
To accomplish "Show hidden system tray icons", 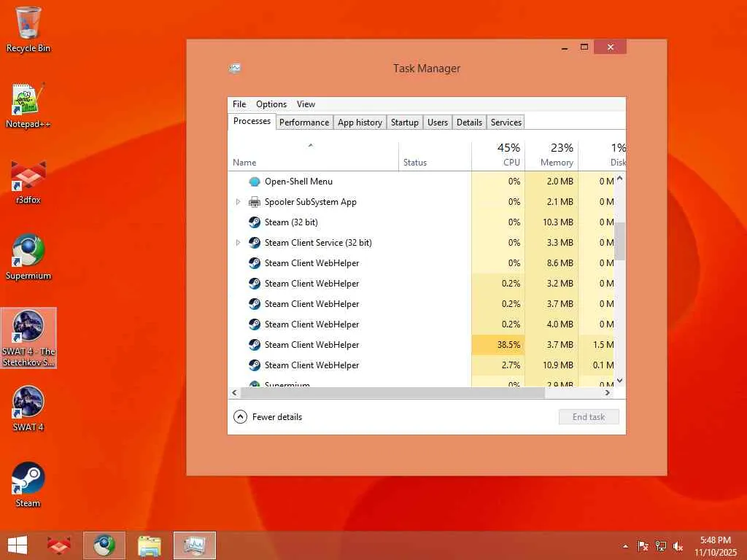I will pyautogui.click(x=625, y=546).
